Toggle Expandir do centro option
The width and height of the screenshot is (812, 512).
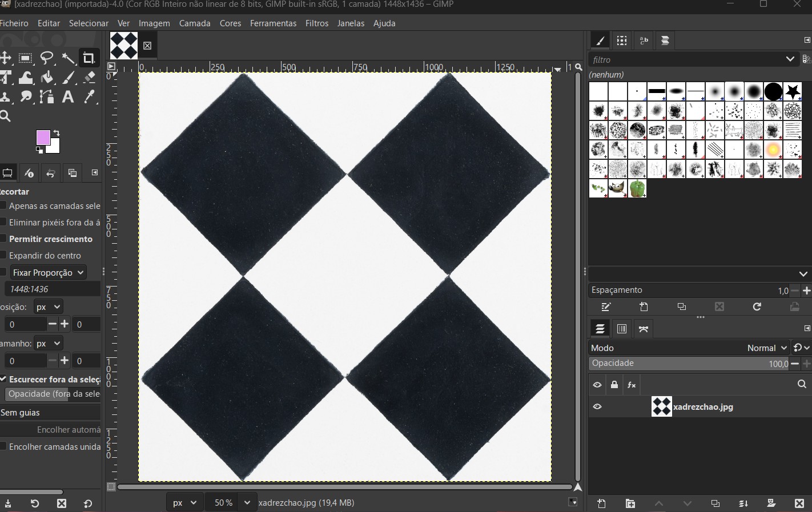[x=3, y=255]
